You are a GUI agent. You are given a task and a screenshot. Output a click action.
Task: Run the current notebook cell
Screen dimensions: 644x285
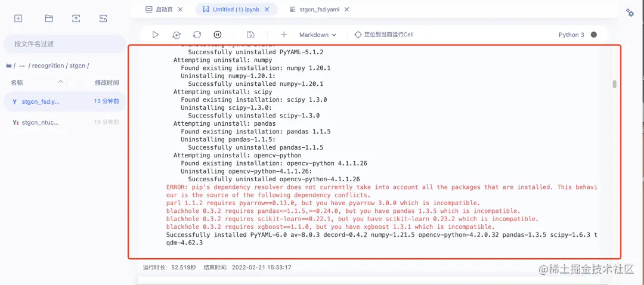coord(155,35)
